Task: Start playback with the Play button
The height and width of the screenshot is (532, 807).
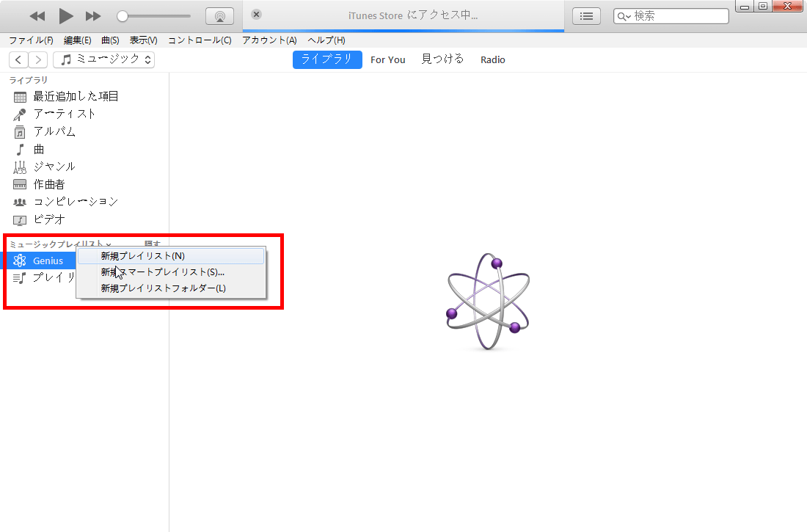Action: pyautogui.click(x=65, y=16)
